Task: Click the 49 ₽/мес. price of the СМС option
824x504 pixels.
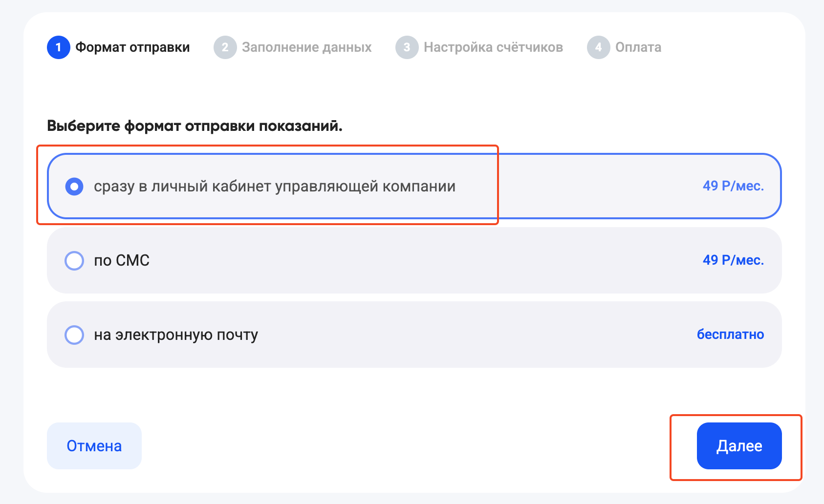Action: point(733,260)
